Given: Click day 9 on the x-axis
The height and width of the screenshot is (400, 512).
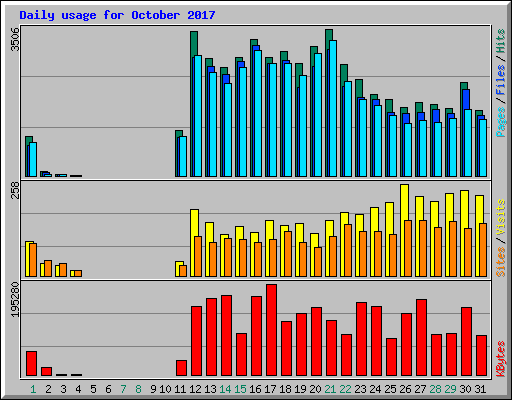Looking at the screenshot, I should point(153,389).
